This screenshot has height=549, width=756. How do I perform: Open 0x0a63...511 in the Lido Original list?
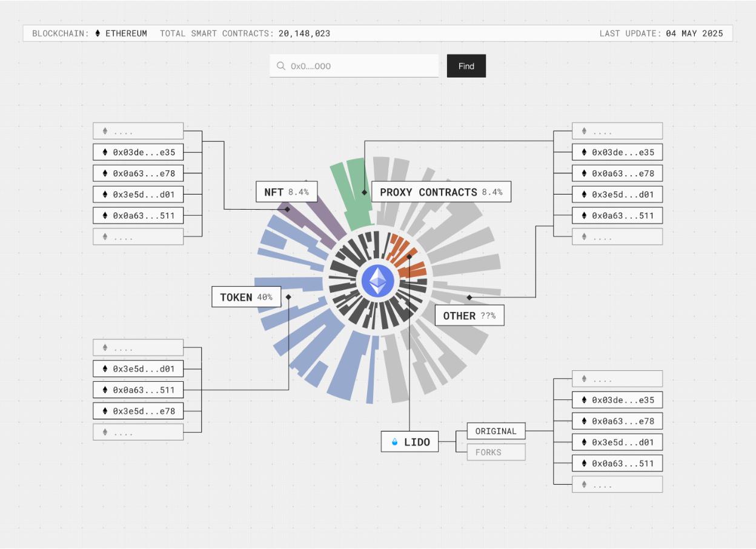[x=617, y=464]
